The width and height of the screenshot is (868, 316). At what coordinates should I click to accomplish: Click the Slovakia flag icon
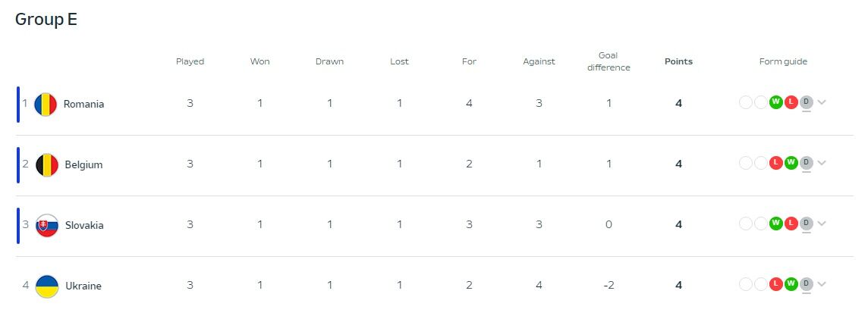point(47,225)
